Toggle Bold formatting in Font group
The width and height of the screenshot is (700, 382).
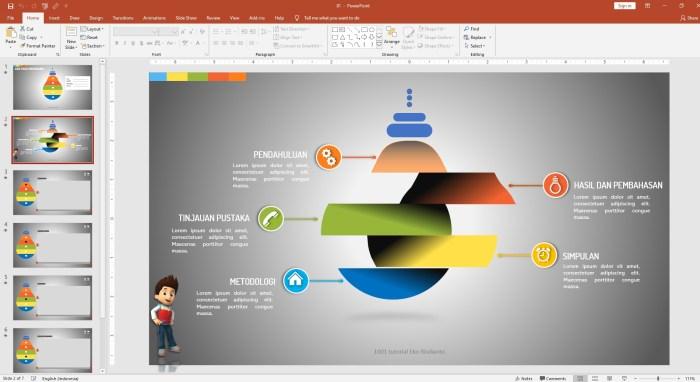point(117,43)
